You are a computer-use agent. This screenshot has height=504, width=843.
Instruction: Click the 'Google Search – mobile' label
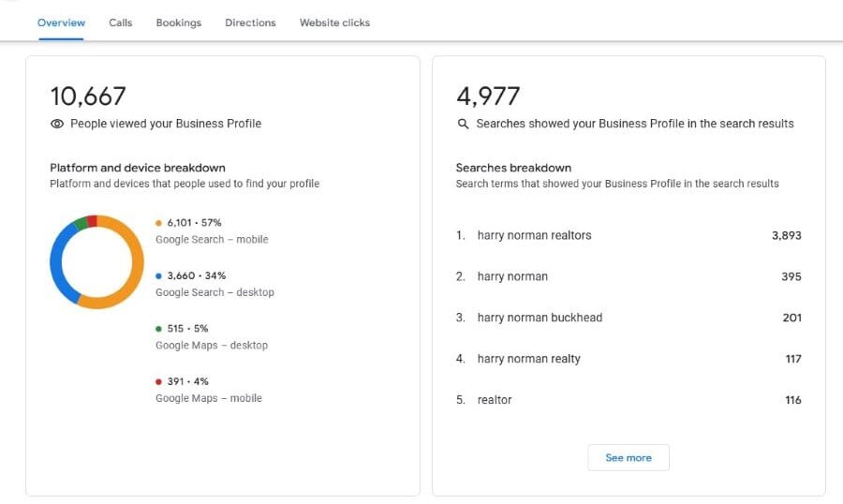212,240
